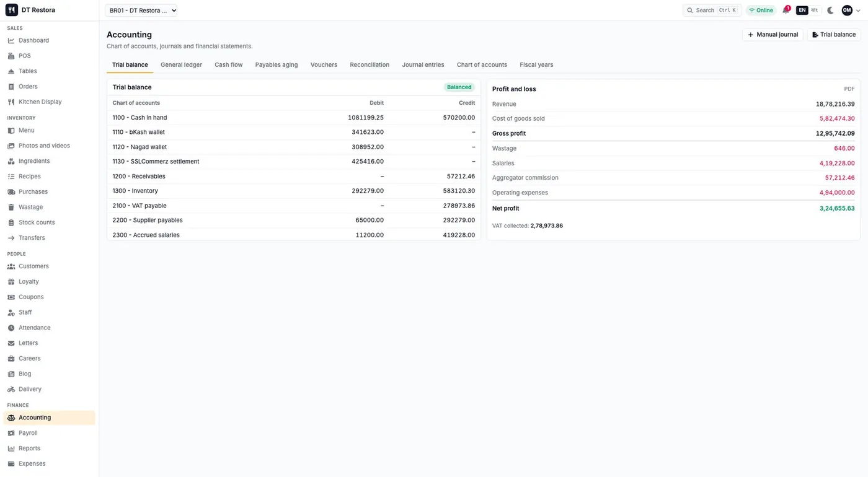868x477 pixels.
Task: Switch to the Trial balance tab
Action: pos(130,65)
